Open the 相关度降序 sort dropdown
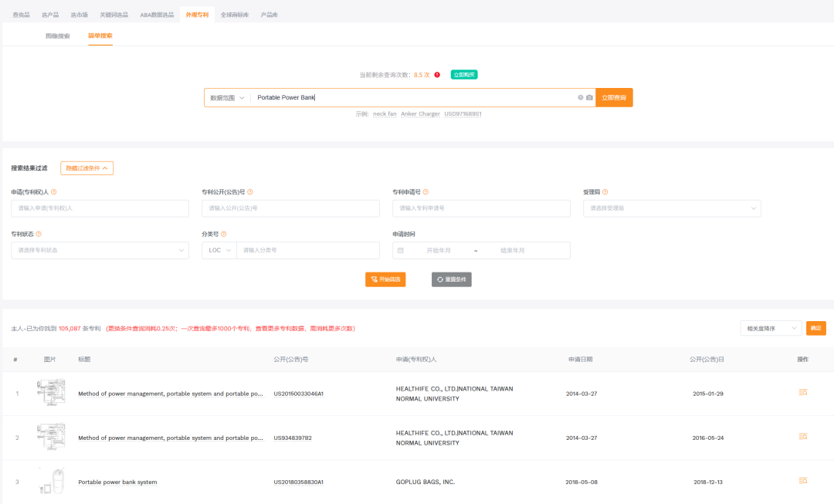Viewport: 834px width, 504px height. point(771,329)
